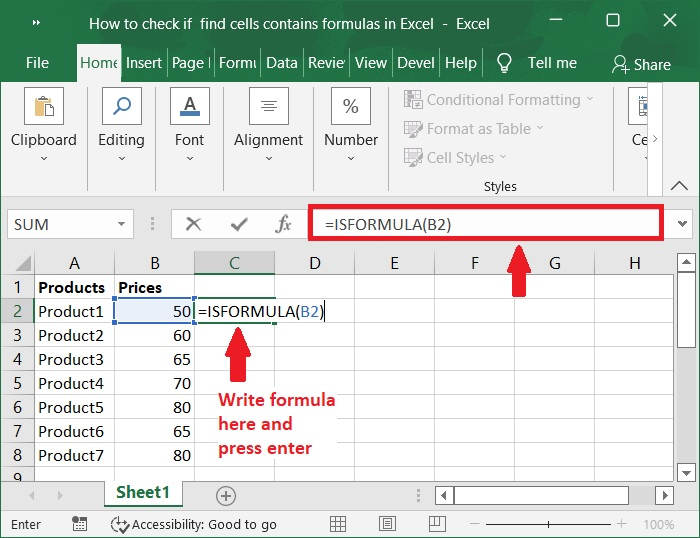Switch to the Help tab
The image size is (700, 538).
(x=461, y=63)
